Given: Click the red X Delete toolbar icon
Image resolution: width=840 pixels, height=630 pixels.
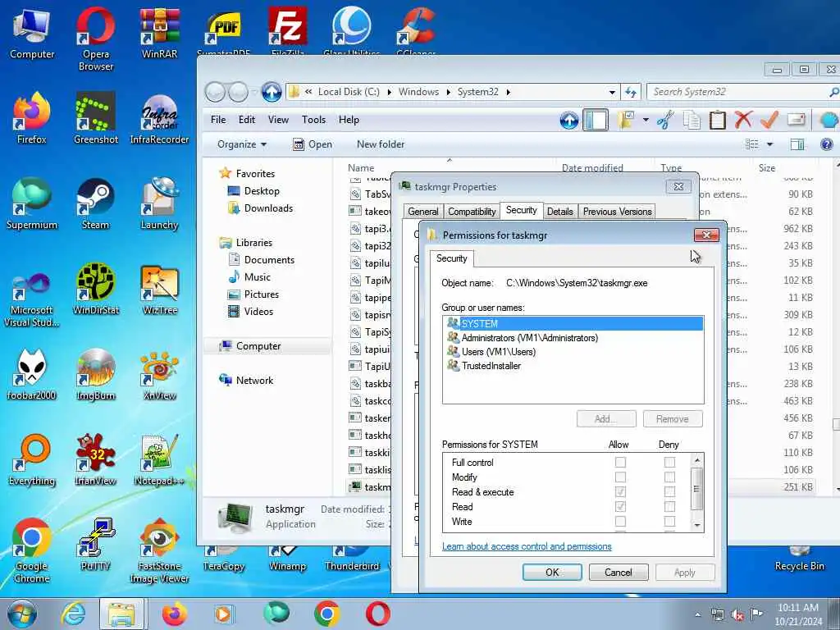Looking at the screenshot, I should [743, 120].
